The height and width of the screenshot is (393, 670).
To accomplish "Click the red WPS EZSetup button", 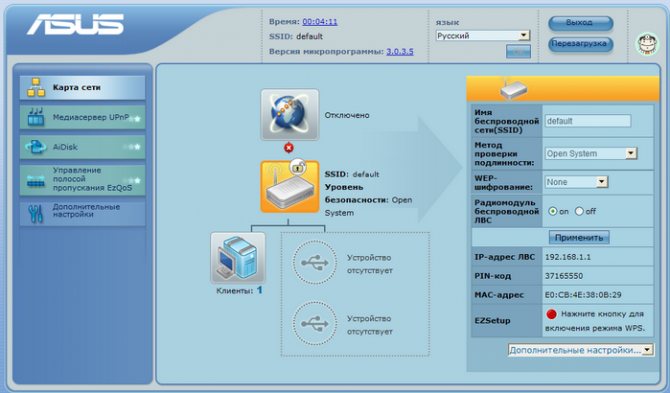I will [551, 314].
